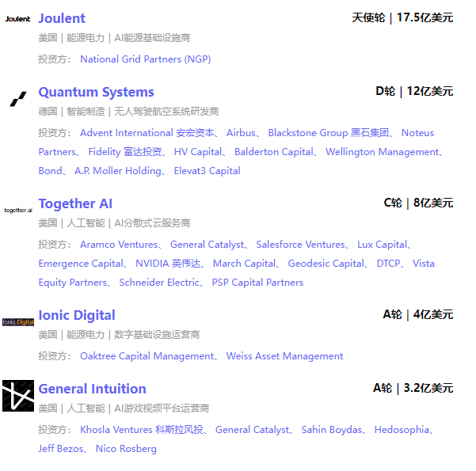Click the General Intuition black logo

pos(18,396)
